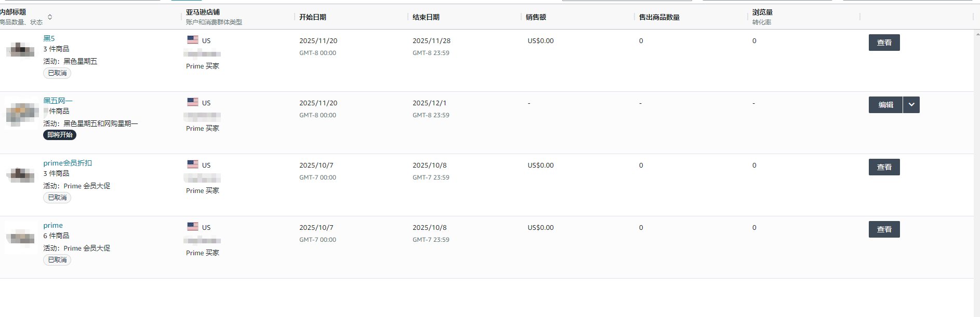Viewport: 980px width, 317px height.
Task: Open the prime会员折扣 title link
Action: 68,163
